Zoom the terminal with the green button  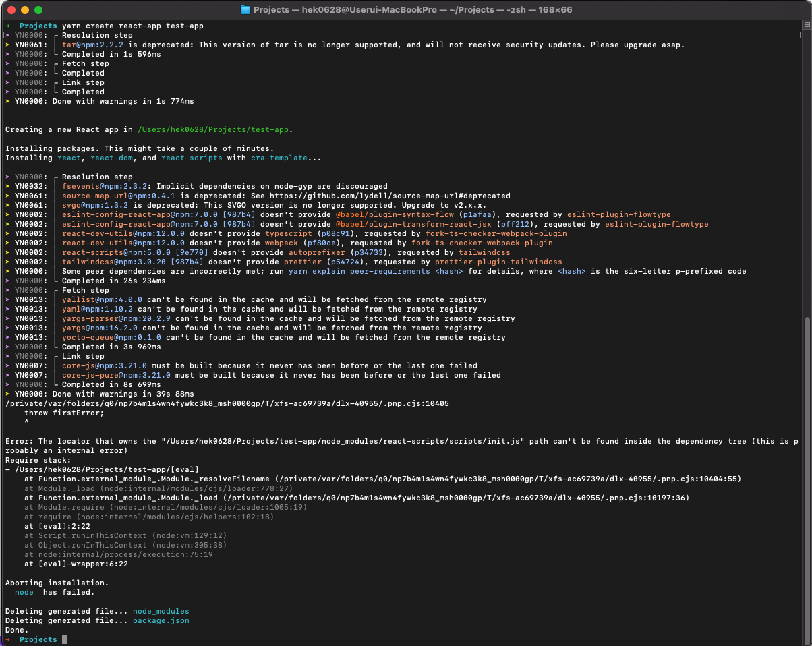[38, 10]
